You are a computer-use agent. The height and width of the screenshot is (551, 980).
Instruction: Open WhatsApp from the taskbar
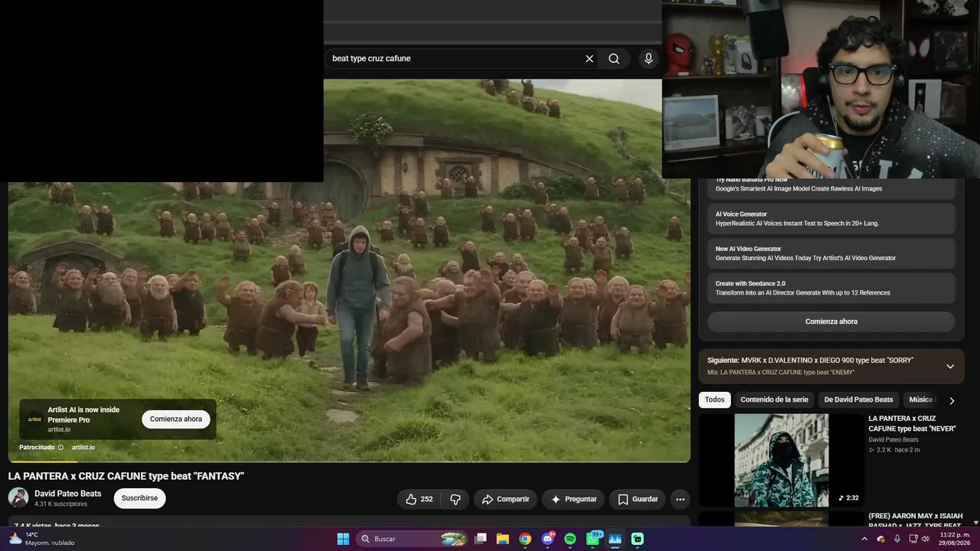[x=593, y=539]
